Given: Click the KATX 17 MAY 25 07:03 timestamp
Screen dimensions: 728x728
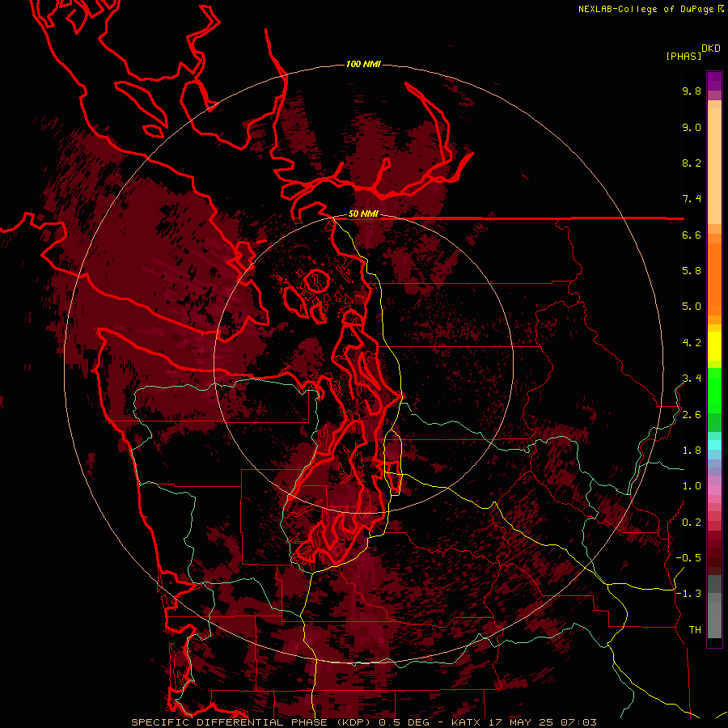Looking at the screenshot, I should coord(524,722).
